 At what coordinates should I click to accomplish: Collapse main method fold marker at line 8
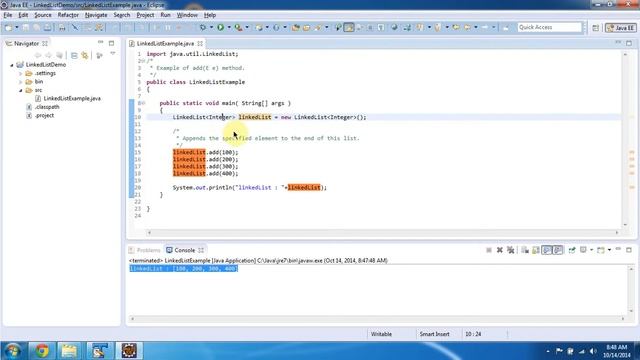point(144,103)
